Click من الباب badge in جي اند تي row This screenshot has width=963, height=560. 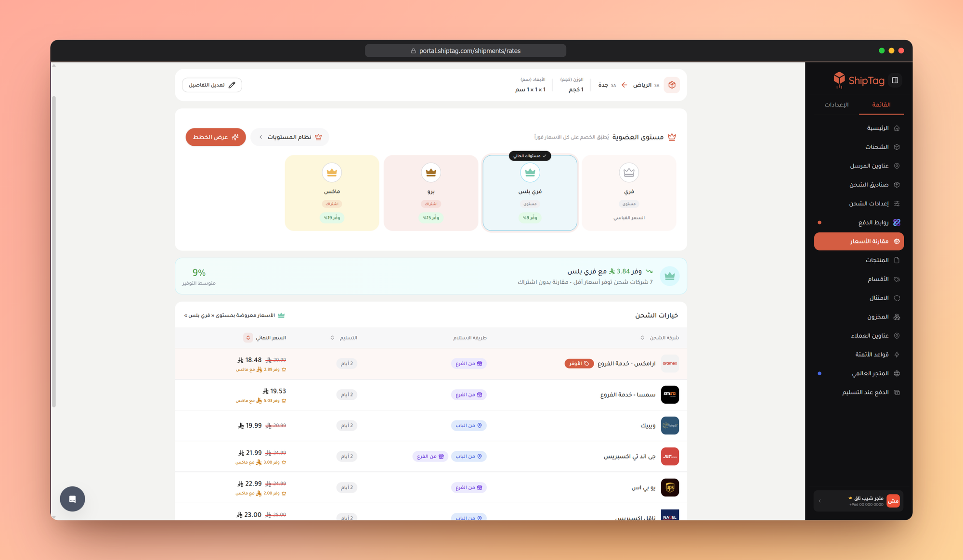[468, 456]
